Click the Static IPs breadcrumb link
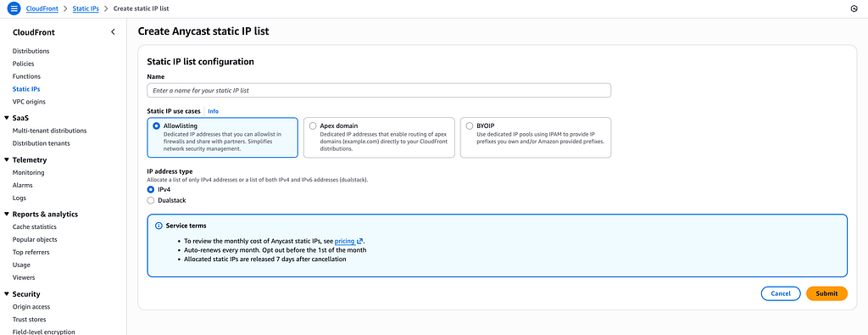This screenshot has width=868, height=335. (86, 8)
